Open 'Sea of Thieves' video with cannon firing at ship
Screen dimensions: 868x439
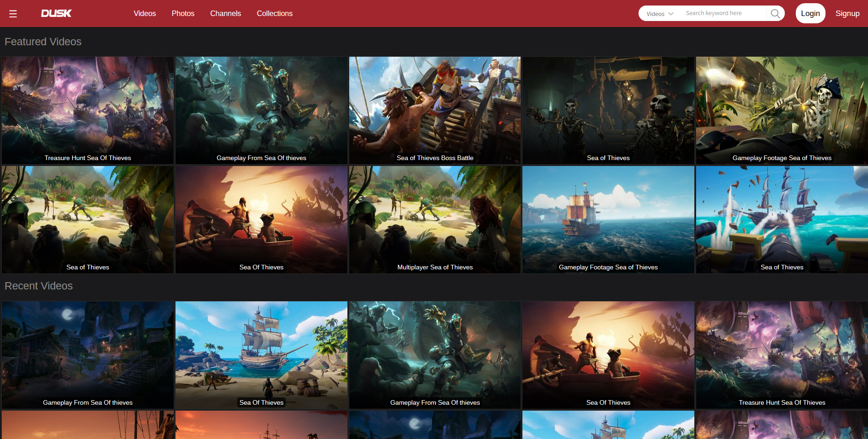tap(782, 219)
